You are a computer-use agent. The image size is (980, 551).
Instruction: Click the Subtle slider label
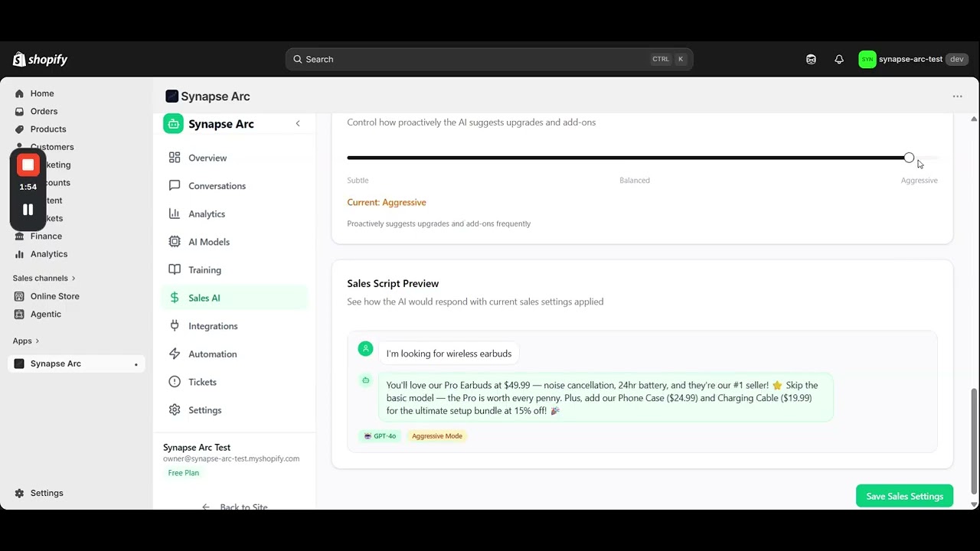(x=358, y=181)
